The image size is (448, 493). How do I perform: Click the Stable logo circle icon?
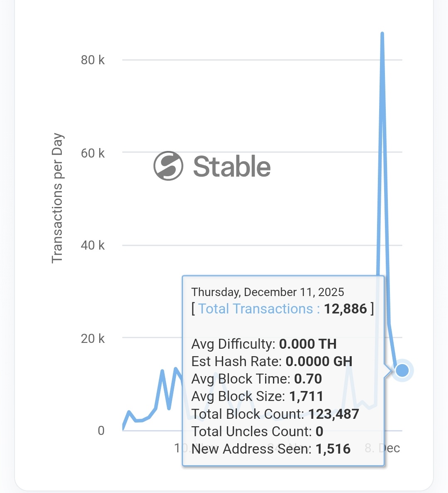coord(168,166)
